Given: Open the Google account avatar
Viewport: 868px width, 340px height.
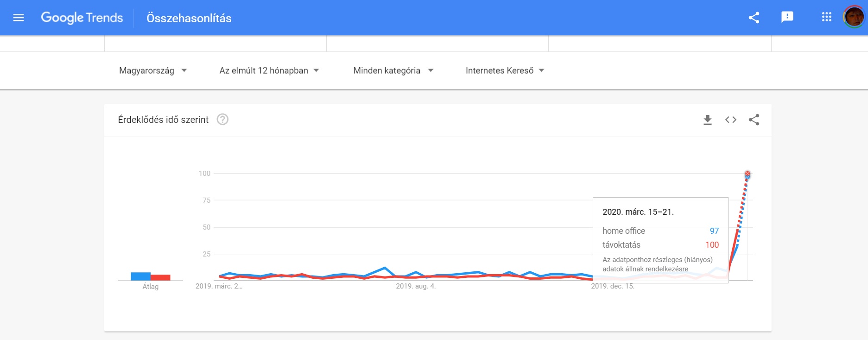Looking at the screenshot, I should (854, 17).
